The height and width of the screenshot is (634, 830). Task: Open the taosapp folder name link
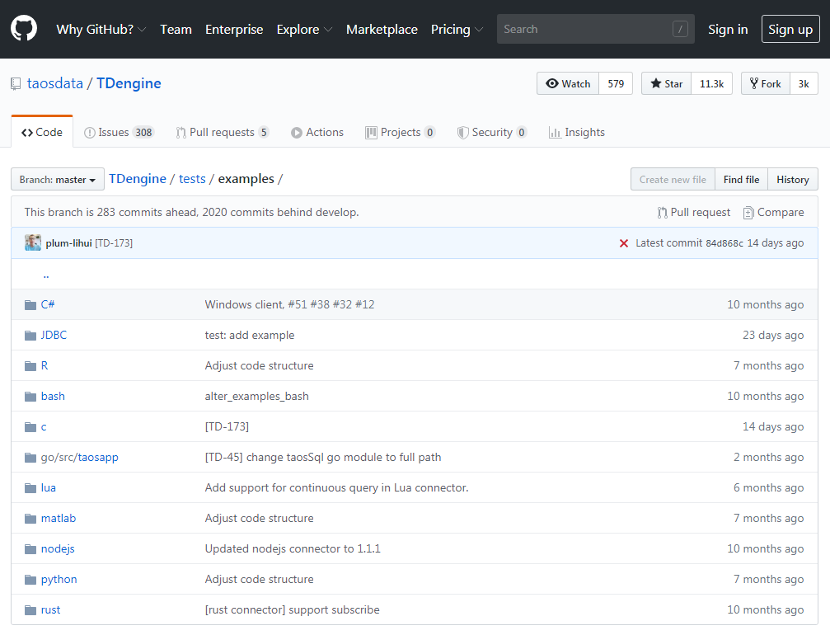tap(98, 457)
